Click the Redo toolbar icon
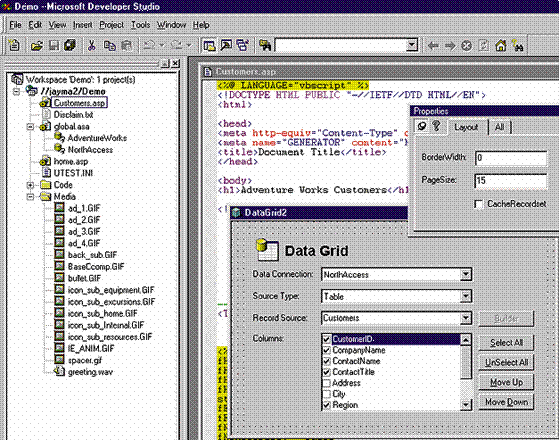 point(176,45)
